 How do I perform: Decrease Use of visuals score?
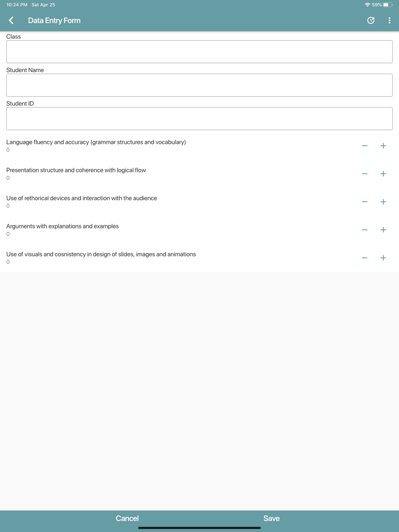coord(364,258)
